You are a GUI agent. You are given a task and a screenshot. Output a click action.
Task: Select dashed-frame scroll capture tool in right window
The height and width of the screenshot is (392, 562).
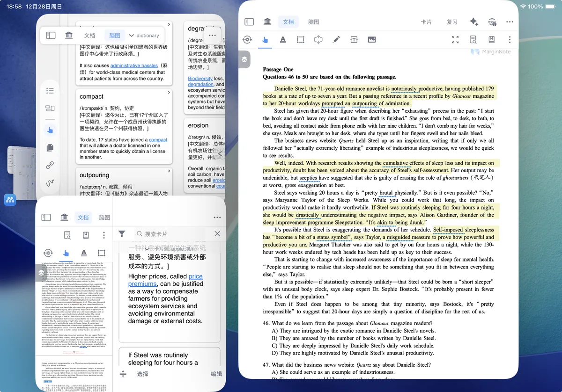318,40
